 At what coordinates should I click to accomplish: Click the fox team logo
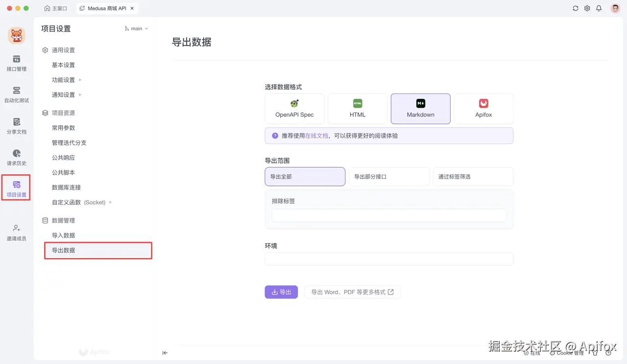pyautogui.click(x=17, y=35)
